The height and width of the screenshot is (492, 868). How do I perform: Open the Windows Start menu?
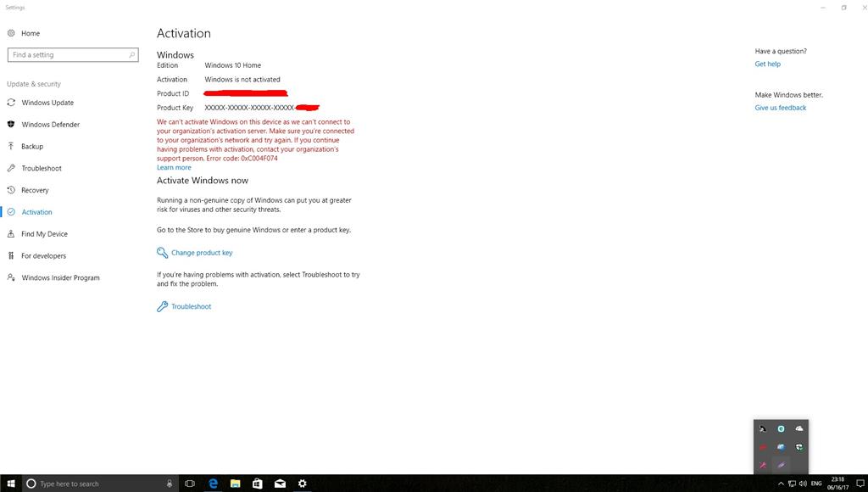[10, 484]
